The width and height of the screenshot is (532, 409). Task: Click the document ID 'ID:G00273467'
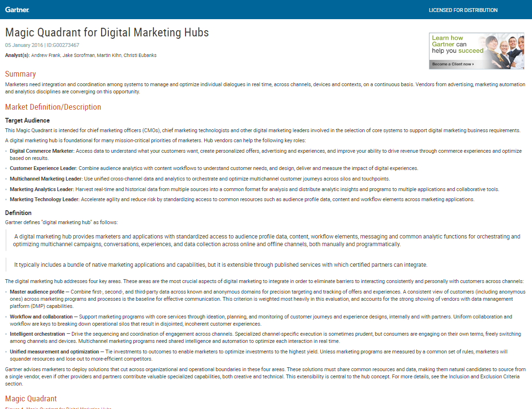[63, 45]
